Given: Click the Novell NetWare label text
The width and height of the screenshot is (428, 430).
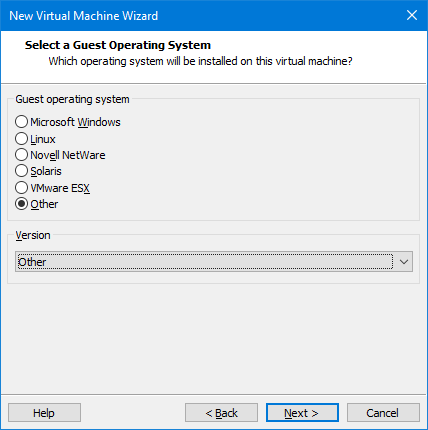Looking at the screenshot, I should pos(68,155).
